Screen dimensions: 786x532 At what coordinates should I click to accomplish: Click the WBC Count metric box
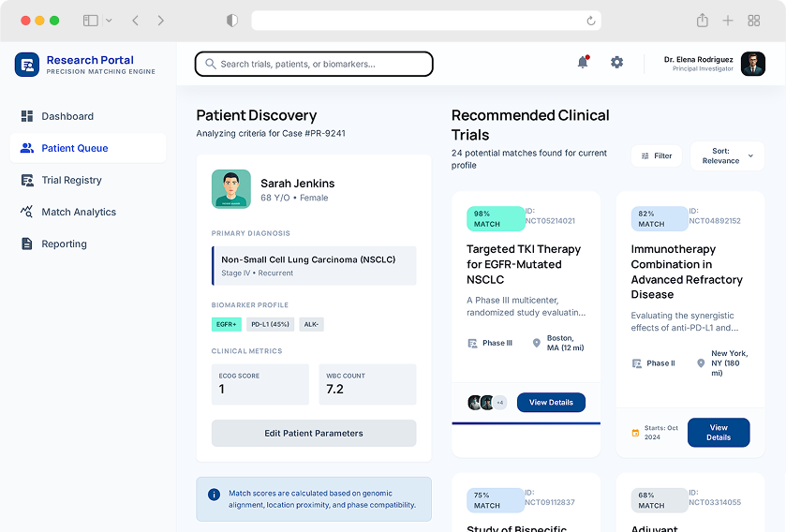click(367, 384)
